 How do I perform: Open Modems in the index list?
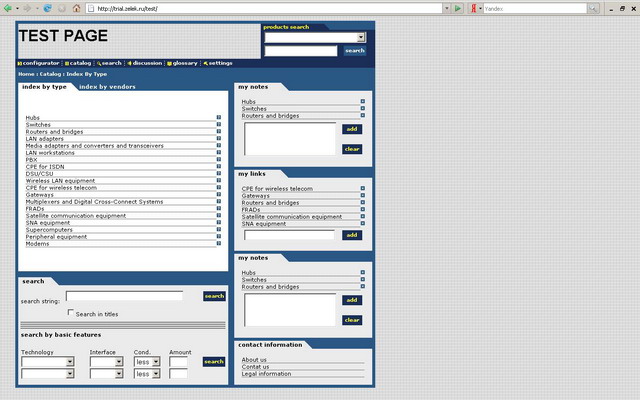[x=37, y=243]
